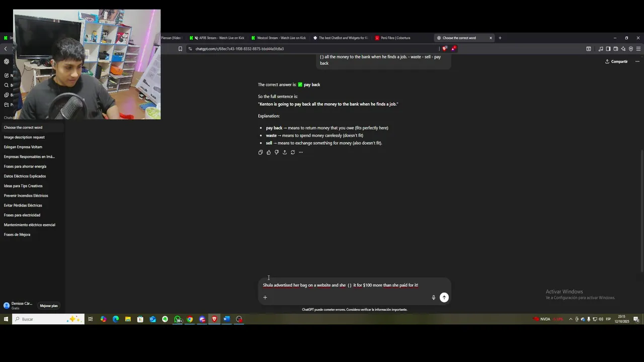Open conversation options three-dot menu

pyautogui.click(x=637, y=61)
